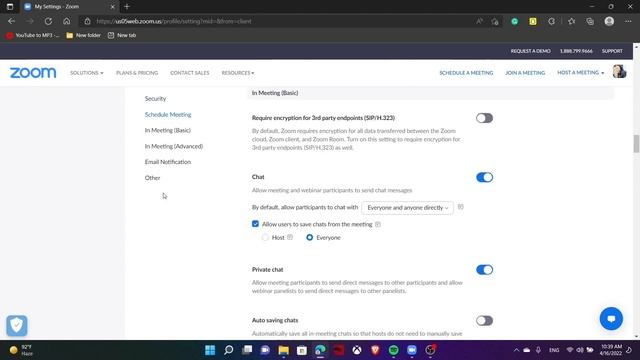Select the Everyone radio option
The image size is (640, 360).
pyautogui.click(x=309, y=237)
